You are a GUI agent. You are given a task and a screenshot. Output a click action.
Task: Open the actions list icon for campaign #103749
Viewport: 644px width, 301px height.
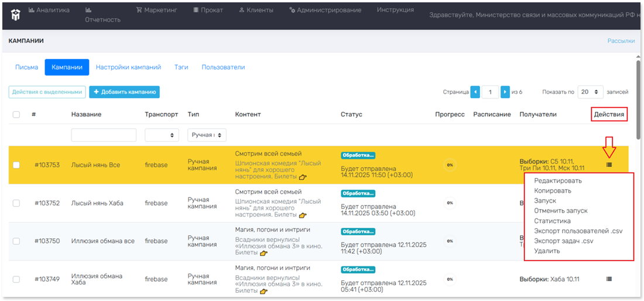pos(609,279)
